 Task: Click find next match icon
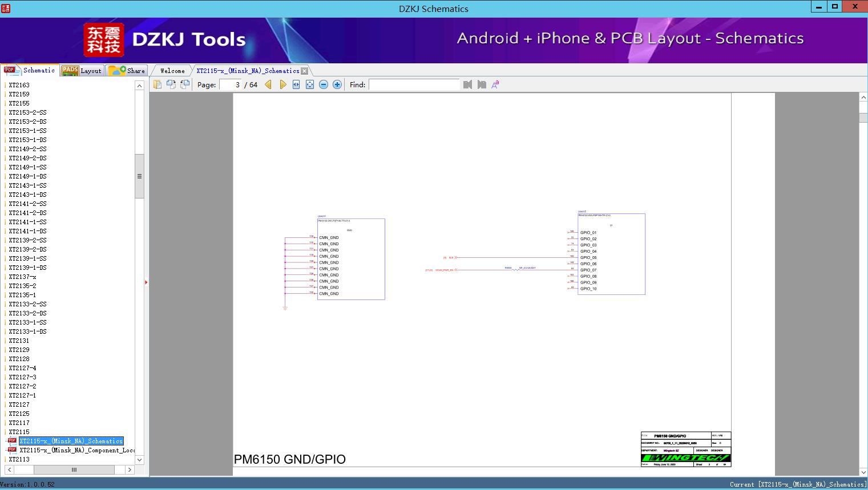click(482, 84)
